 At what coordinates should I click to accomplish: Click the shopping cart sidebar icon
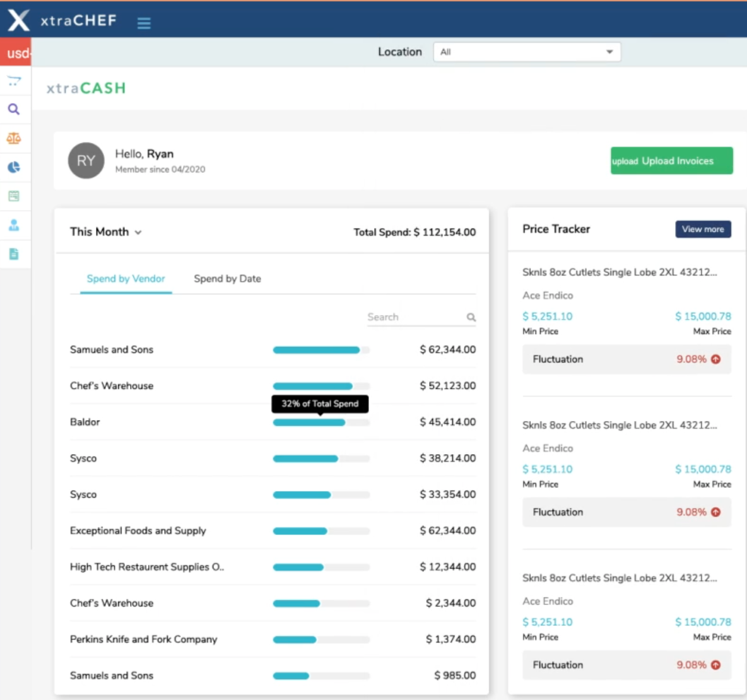click(x=14, y=81)
